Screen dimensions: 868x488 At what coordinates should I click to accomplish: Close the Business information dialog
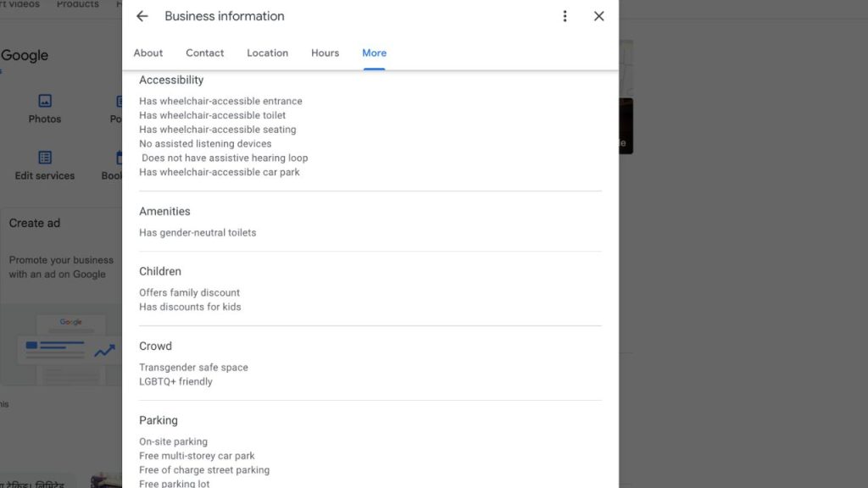pos(598,16)
